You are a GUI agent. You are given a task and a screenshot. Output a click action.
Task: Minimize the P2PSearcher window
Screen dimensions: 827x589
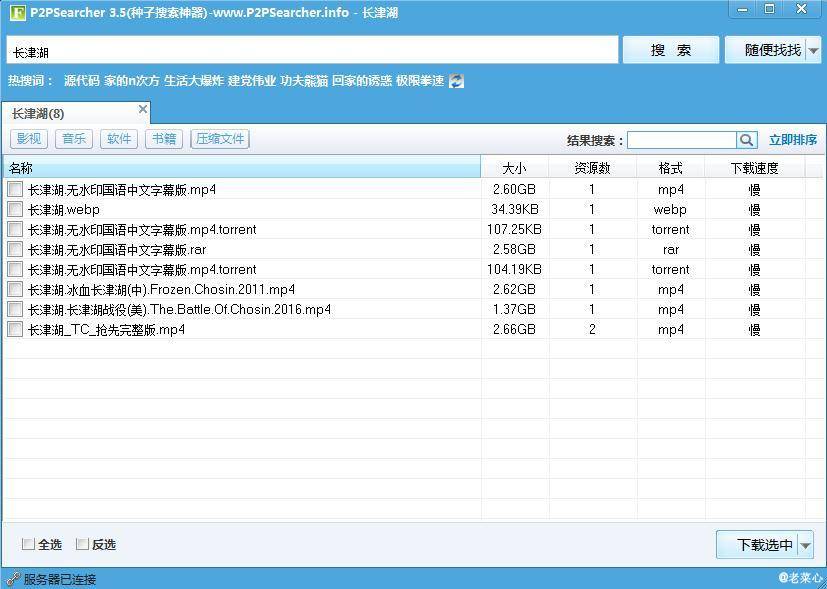click(743, 9)
